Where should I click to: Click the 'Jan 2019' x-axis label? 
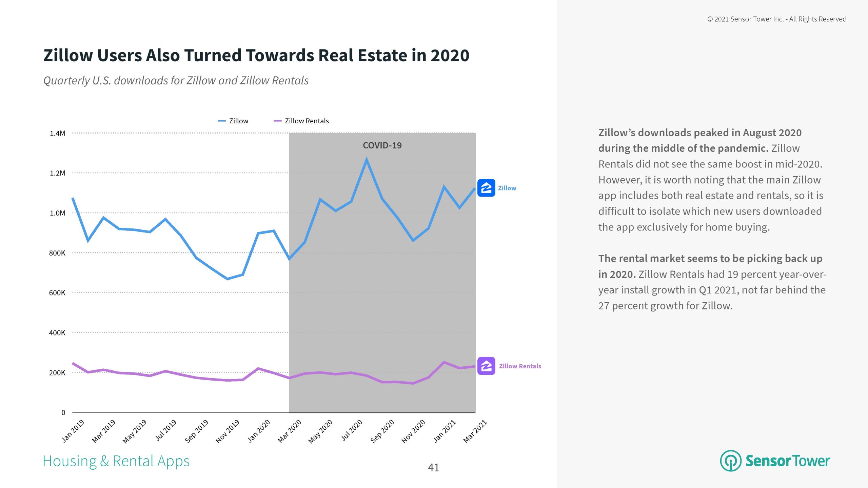[x=73, y=431]
